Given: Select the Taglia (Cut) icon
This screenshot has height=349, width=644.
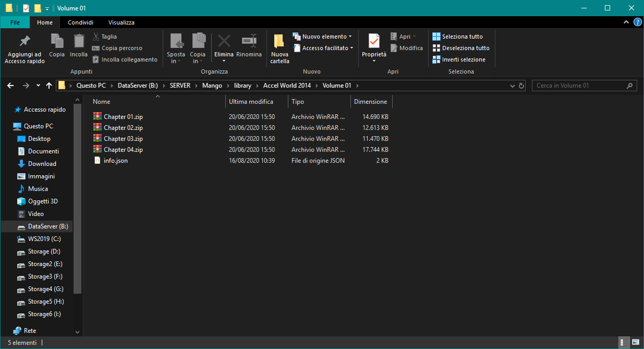Looking at the screenshot, I should click(x=97, y=36).
